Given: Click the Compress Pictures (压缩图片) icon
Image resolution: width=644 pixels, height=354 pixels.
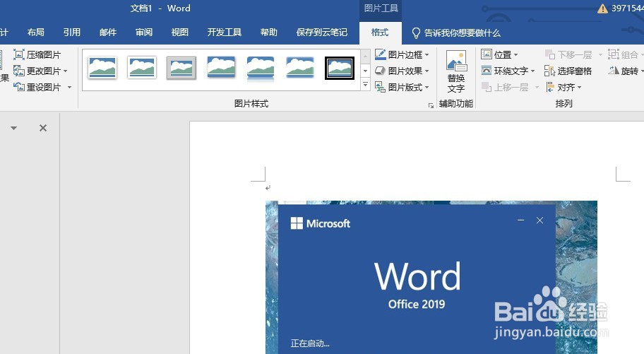Looking at the screenshot, I should (19, 54).
